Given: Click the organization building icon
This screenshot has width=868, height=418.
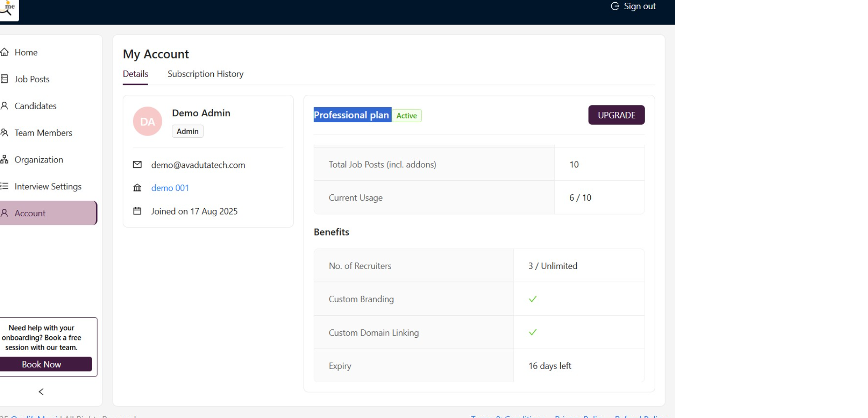Looking at the screenshot, I should coord(137,188).
